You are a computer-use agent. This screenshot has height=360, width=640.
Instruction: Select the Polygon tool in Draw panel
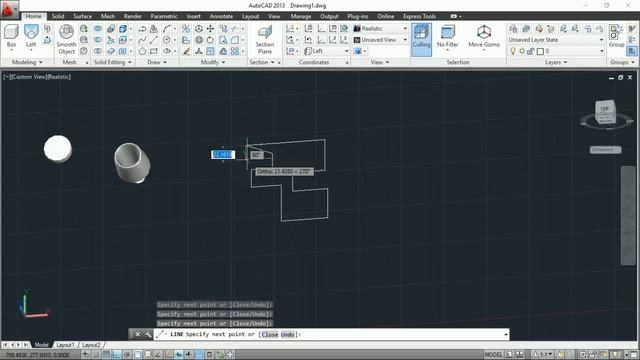click(142, 51)
